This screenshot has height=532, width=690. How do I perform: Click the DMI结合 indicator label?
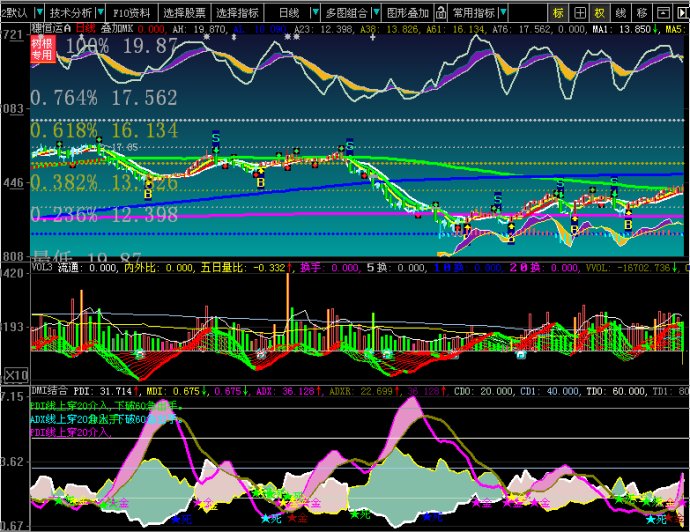coord(49,391)
